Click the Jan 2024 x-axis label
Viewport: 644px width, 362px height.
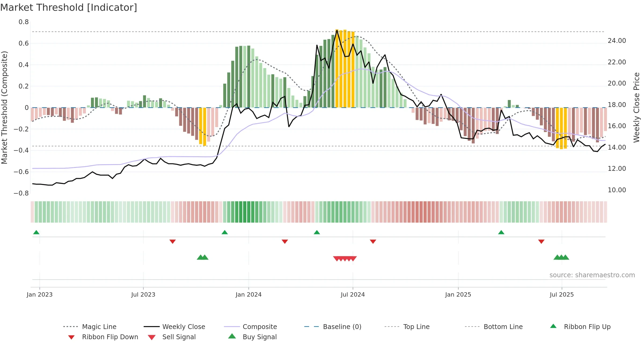(248, 294)
